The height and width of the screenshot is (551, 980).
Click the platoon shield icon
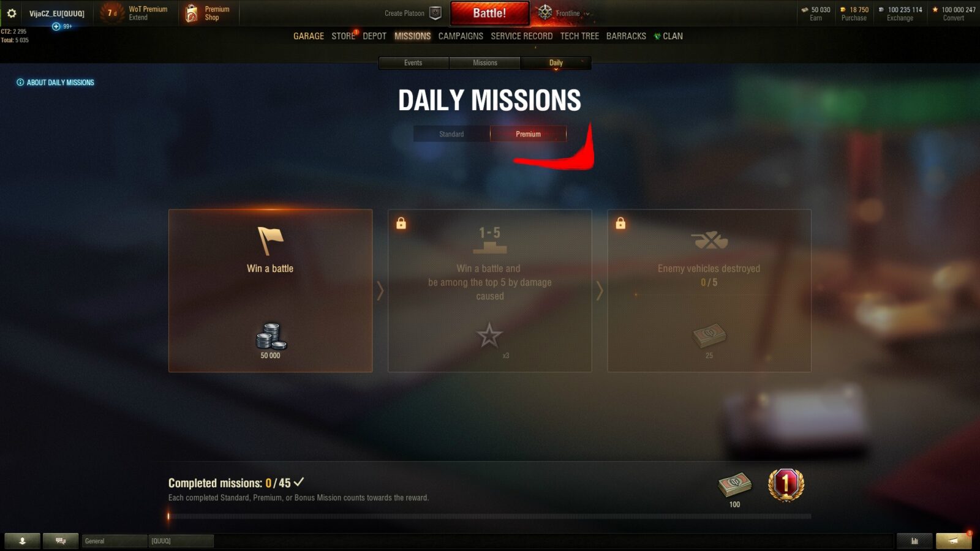point(435,13)
